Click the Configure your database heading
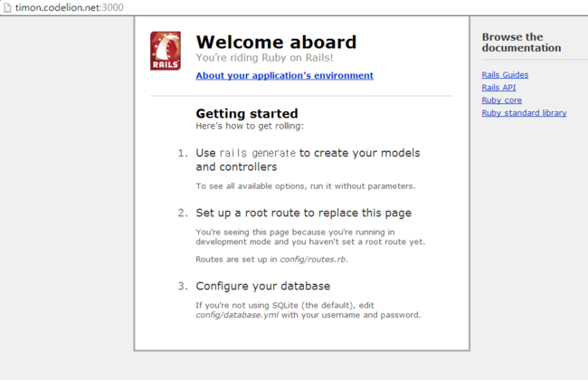Screen dimensions: 588x380 pyautogui.click(x=263, y=286)
